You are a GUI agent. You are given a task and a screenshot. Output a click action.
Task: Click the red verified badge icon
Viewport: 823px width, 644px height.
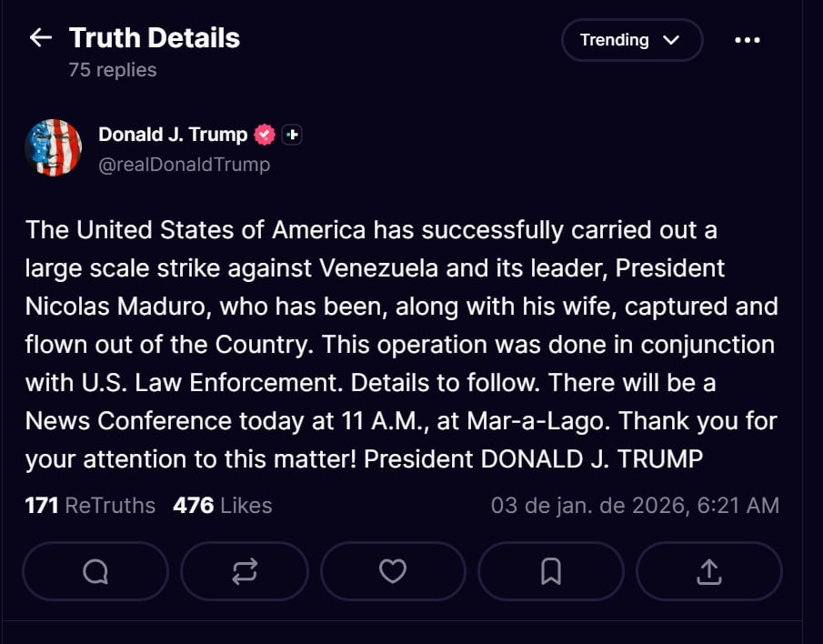[264, 135]
